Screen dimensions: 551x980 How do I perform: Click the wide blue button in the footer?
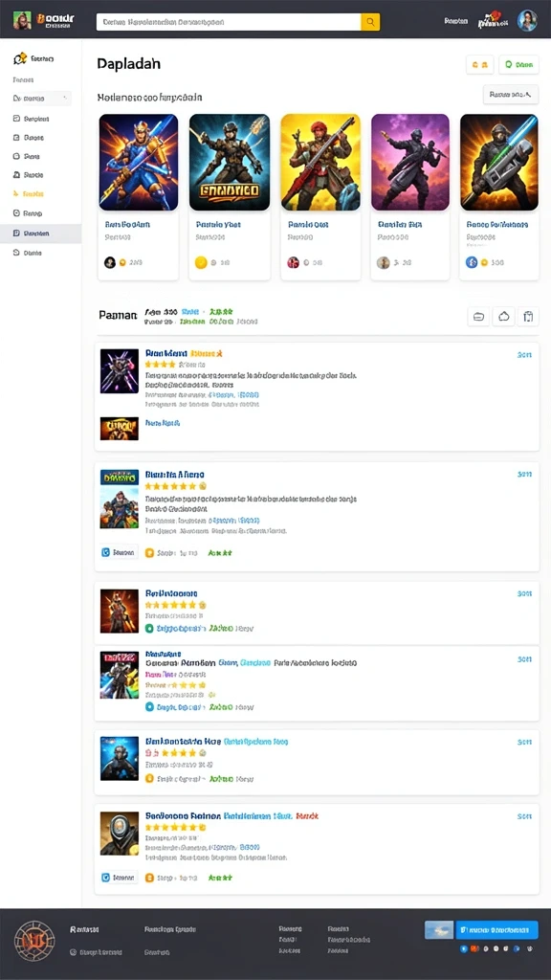tap(496, 929)
